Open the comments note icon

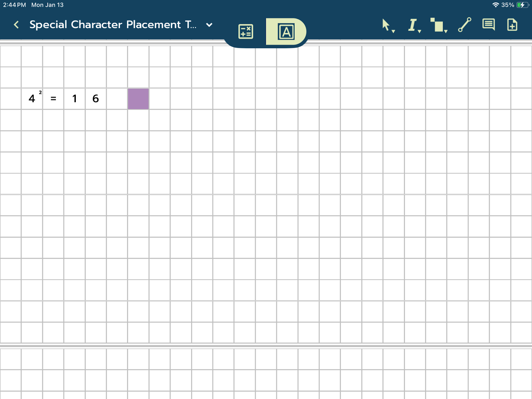488,25
